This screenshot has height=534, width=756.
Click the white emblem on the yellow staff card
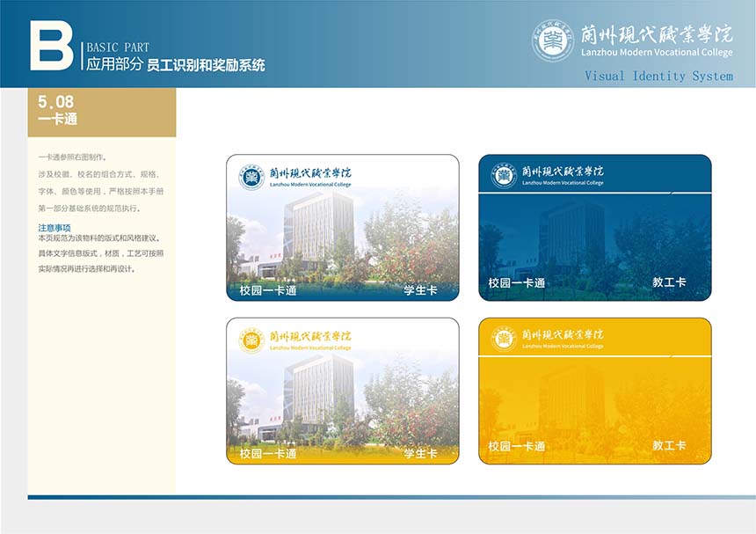coord(504,339)
